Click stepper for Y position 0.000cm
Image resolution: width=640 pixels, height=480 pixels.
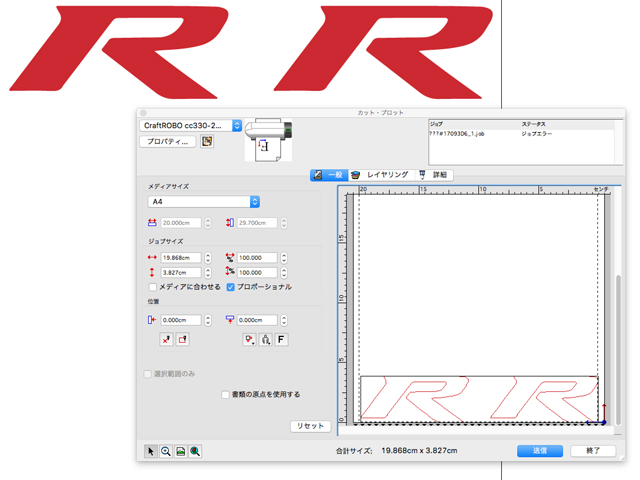pyautogui.click(x=284, y=320)
